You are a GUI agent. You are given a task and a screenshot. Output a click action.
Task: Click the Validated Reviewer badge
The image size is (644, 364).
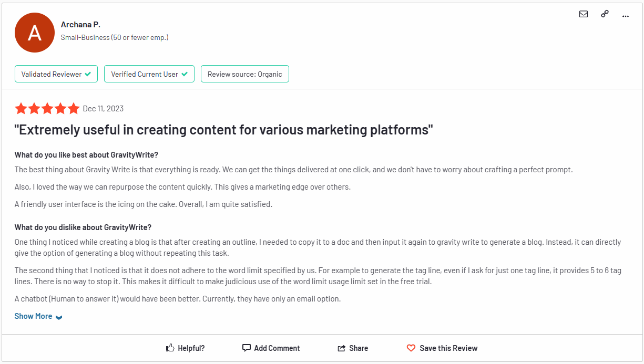point(56,74)
